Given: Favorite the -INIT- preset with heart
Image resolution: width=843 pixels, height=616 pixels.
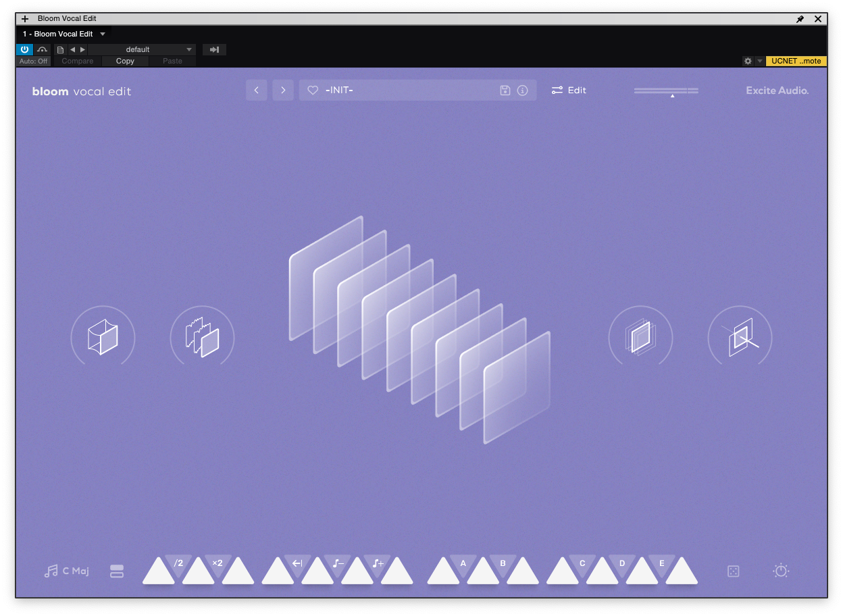Looking at the screenshot, I should 313,90.
